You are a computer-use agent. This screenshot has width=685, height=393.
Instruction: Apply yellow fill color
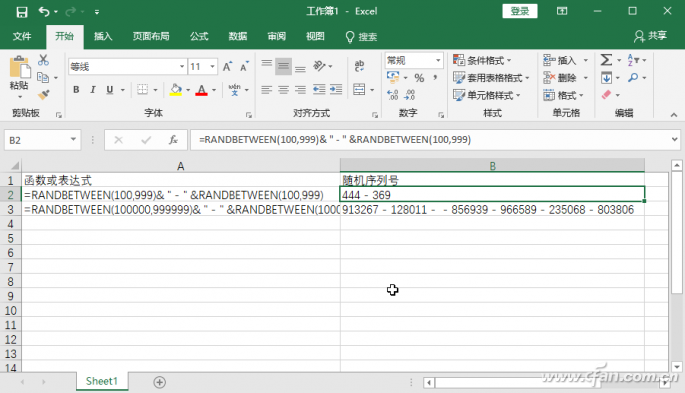pos(176,90)
